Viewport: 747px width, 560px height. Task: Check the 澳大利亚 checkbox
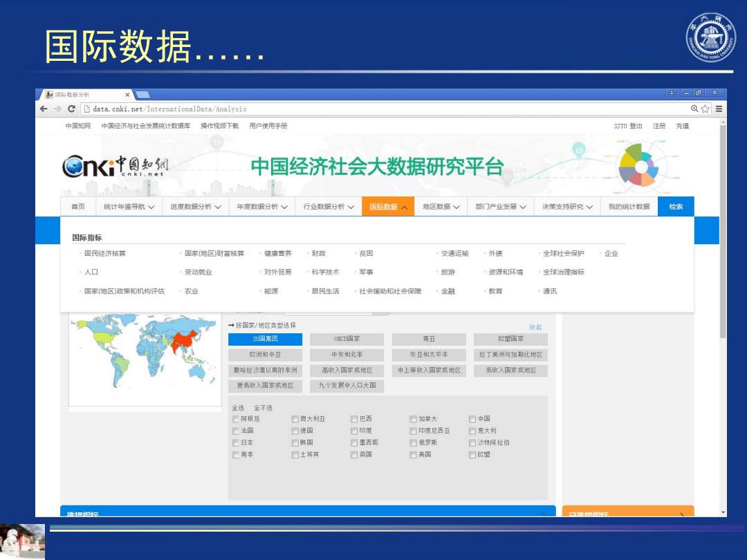[x=295, y=419]
